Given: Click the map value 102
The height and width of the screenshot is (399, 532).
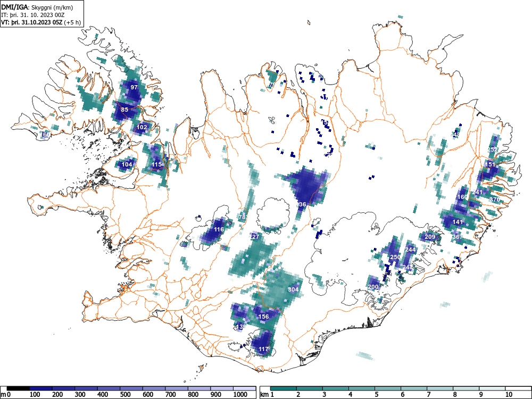Looking at the screenshot, I should [x=142, y=127].
